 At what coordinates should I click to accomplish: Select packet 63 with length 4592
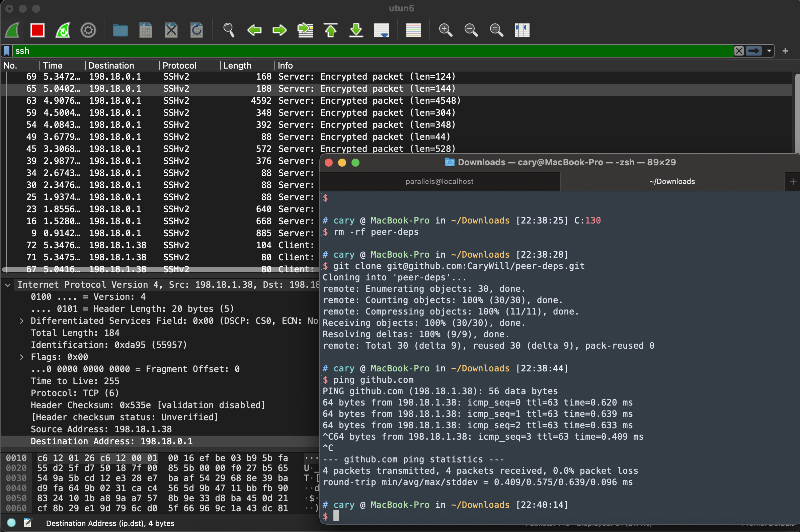[396, 101]
